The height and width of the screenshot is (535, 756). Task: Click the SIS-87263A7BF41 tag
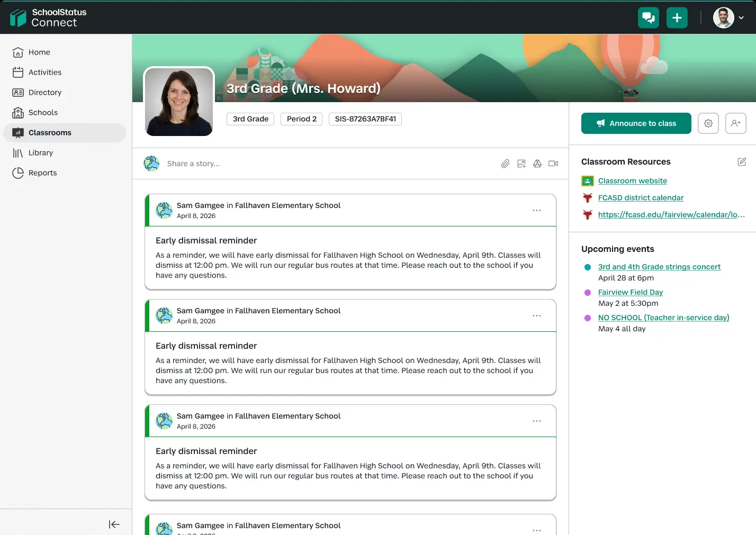click(365, 119)
